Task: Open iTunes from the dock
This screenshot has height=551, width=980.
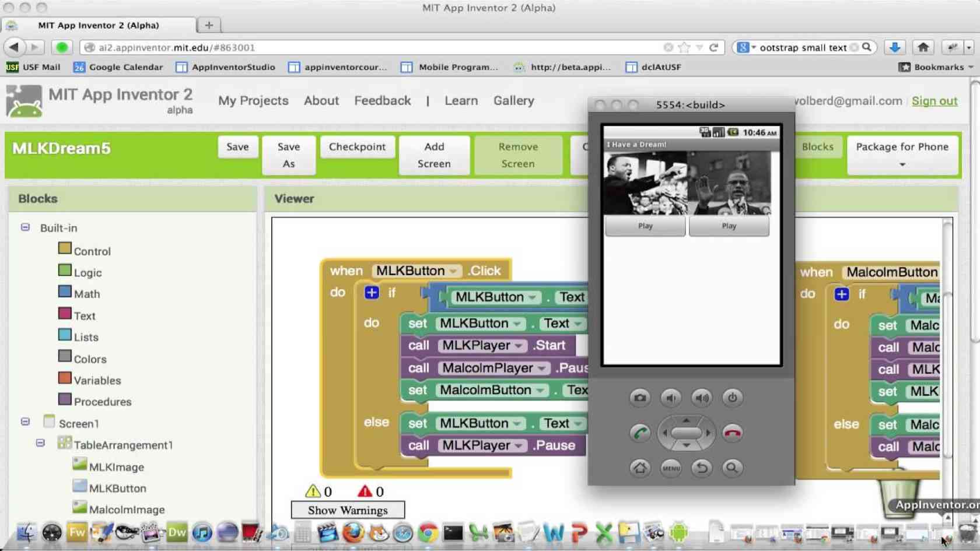Action: click(202, 532)
